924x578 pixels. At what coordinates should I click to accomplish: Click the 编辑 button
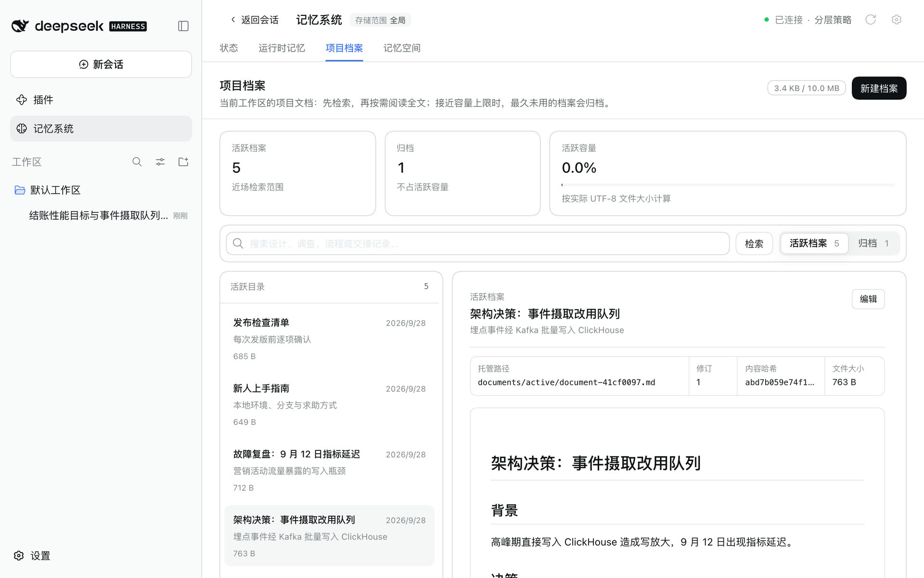tap(868, 299)
